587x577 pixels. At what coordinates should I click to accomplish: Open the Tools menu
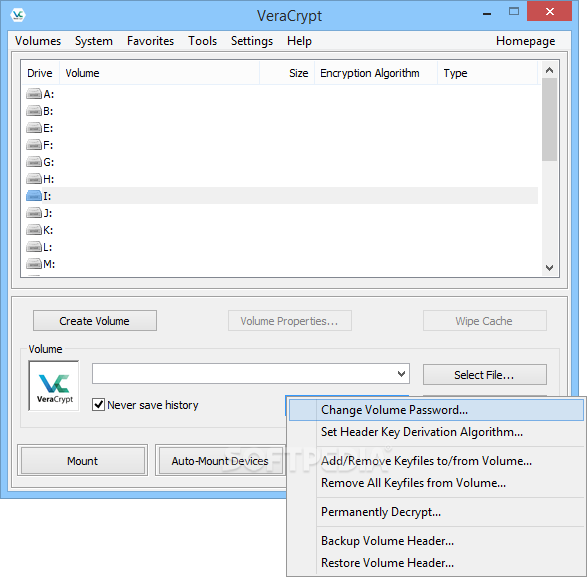pyautogui.click(x=203, y=41)
